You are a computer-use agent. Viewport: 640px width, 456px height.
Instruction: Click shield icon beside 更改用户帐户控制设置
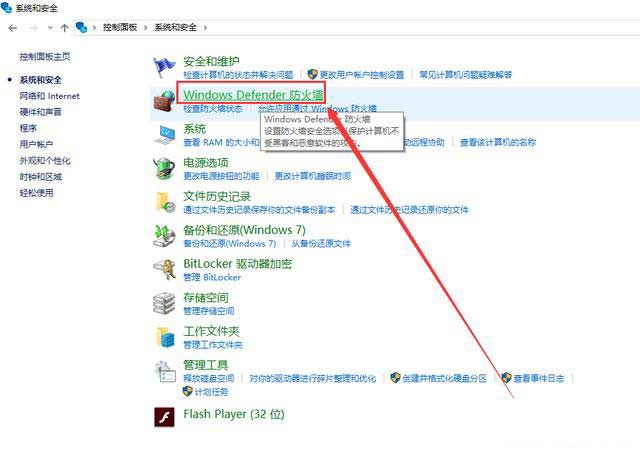(313, 74)
